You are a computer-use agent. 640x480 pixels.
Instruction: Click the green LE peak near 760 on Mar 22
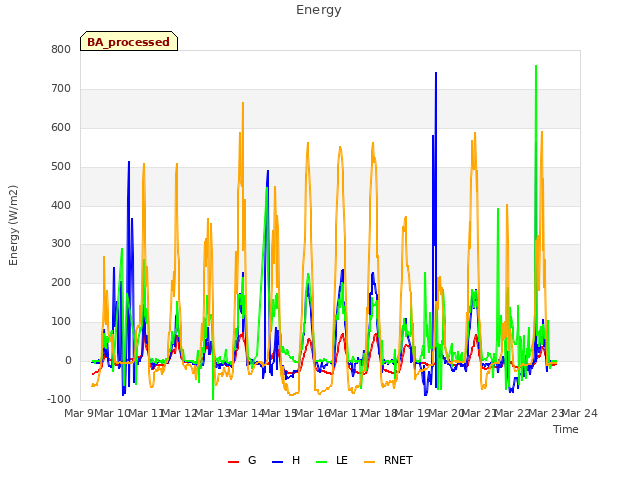click(536, 66)
